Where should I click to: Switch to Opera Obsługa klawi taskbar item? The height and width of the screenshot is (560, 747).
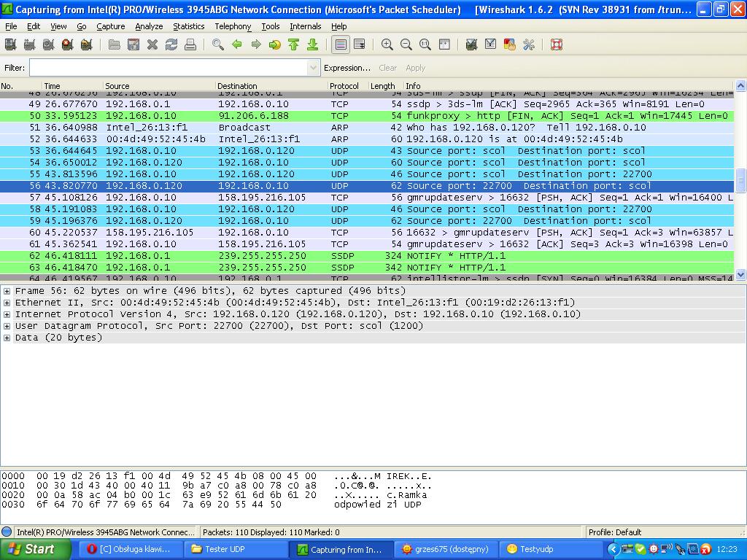(x=130, y=550)
